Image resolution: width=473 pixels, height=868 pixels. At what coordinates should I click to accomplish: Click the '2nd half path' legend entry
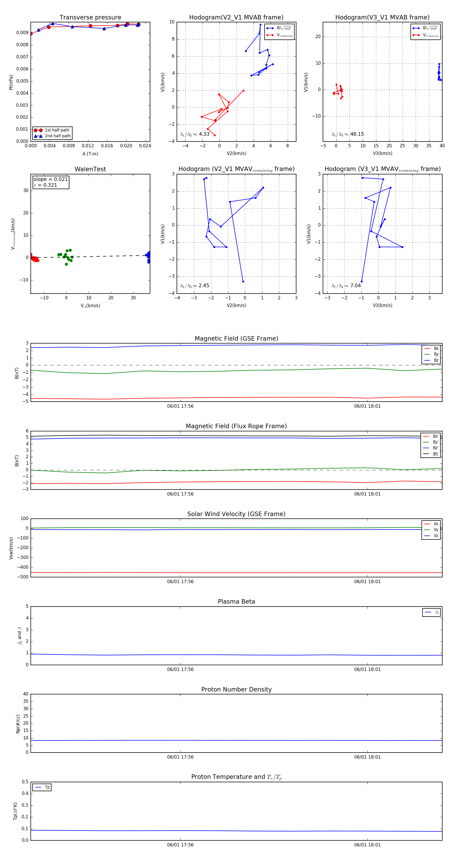click(x=53, y=136)
